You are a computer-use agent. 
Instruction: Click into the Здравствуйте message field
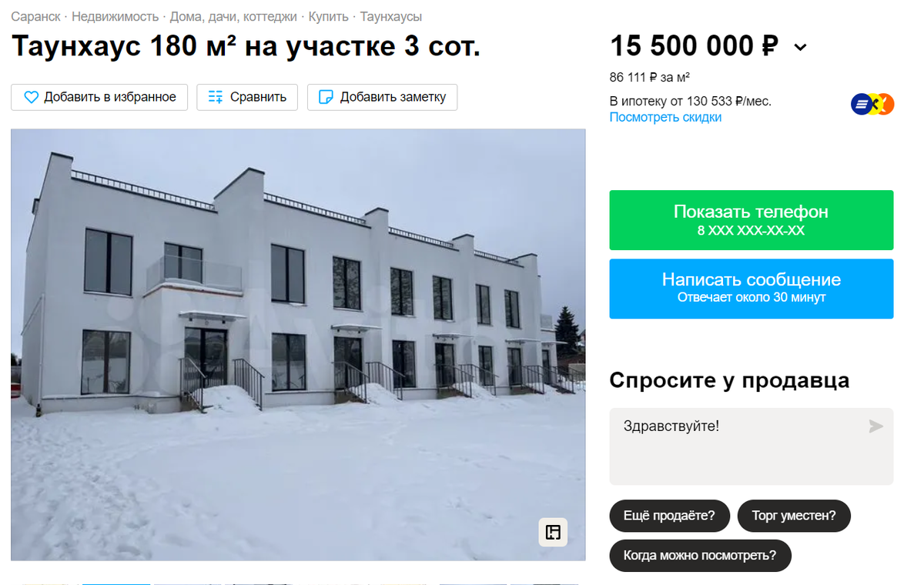(739, 446)
